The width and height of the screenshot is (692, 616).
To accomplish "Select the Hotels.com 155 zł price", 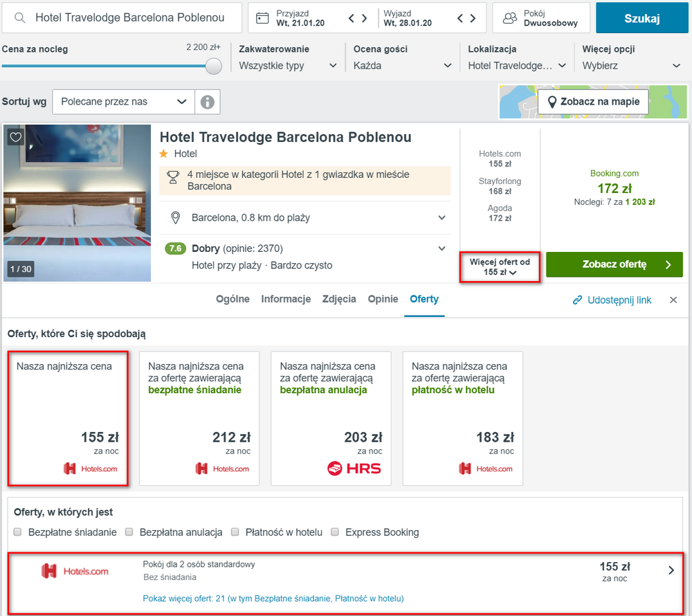I will coord(500,159).
